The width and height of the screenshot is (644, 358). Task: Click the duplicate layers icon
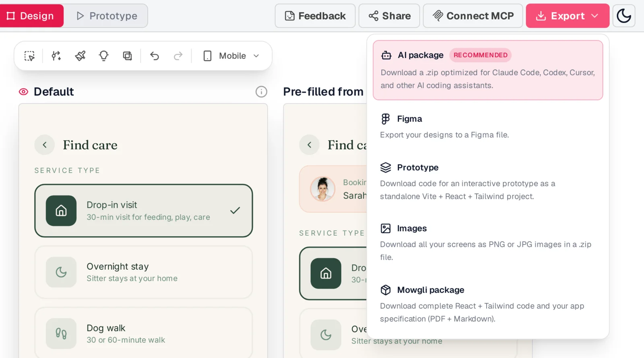point(127,56)
